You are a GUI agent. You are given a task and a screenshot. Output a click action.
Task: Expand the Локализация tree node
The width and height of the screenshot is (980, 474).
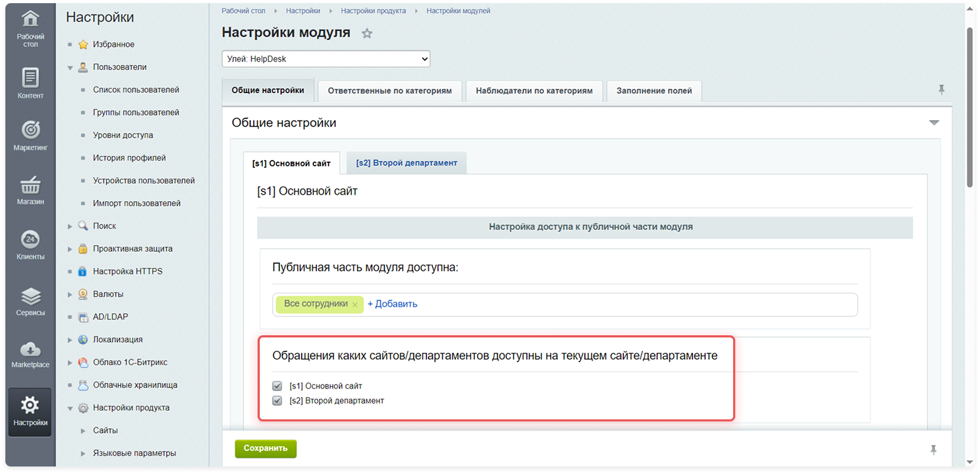point(70,340)
